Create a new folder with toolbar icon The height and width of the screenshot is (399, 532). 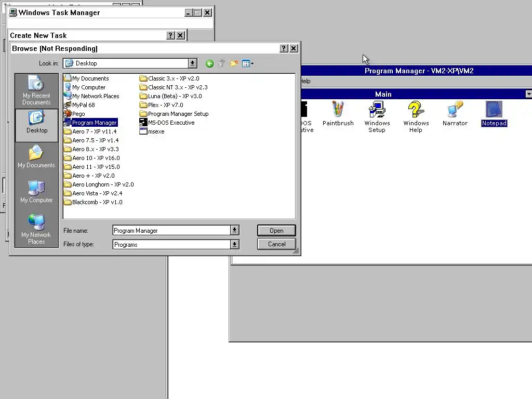(234, 63)
